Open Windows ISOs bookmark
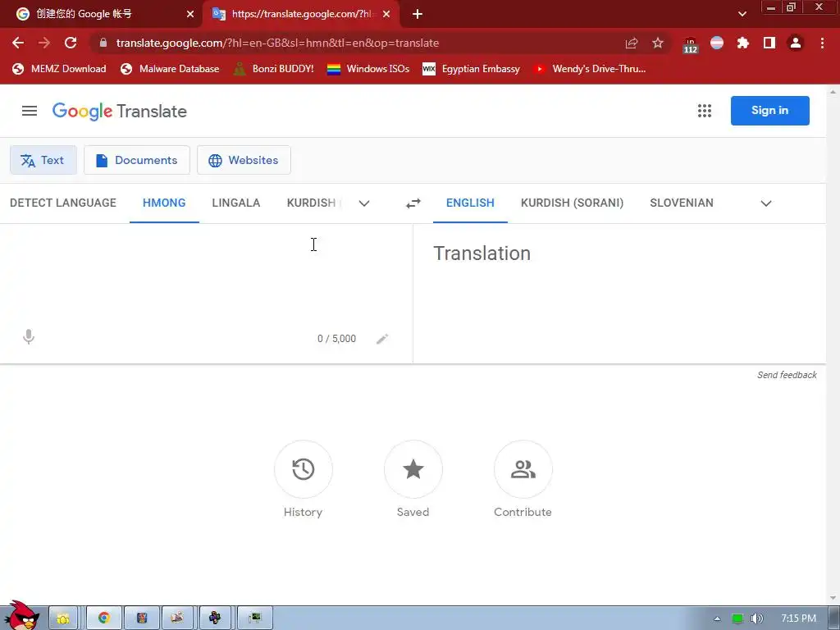Viewport: 840px width, 630px height. click(368, 69)
